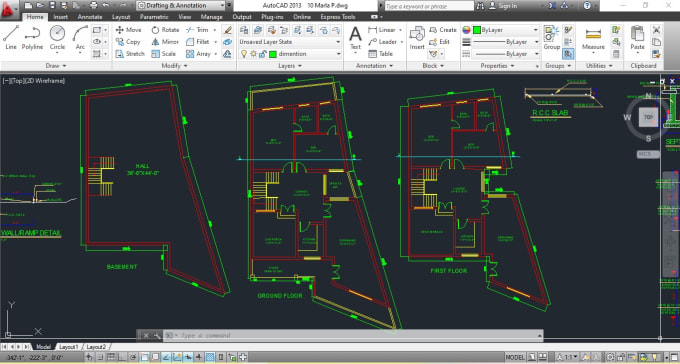Select the Line tool

pos(11,37)
